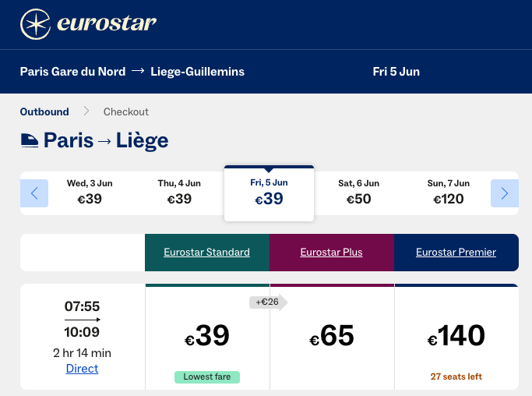Choose the €140 Premier fare
This screenshot has width=532, height=396.
tap(456, 336)
